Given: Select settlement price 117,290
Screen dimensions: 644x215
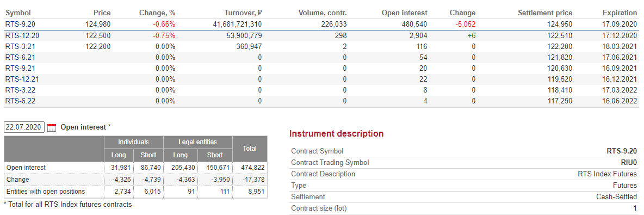Looking at the screenshot, I should point(560,101).
